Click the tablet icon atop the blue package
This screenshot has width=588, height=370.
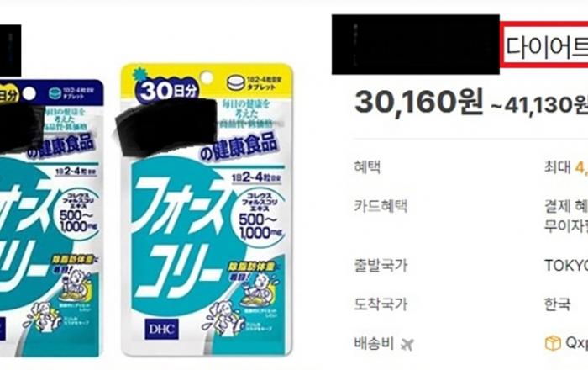coord(55,93)
